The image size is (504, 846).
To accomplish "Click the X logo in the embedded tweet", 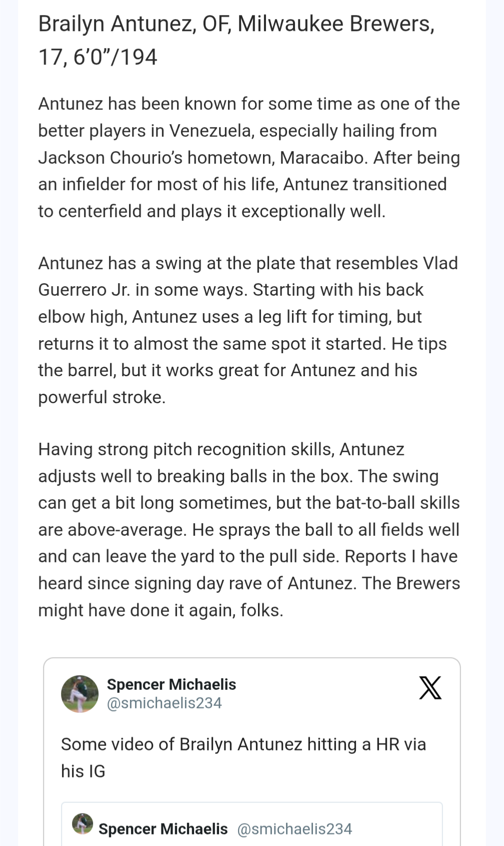I will [x=430, y=687].
